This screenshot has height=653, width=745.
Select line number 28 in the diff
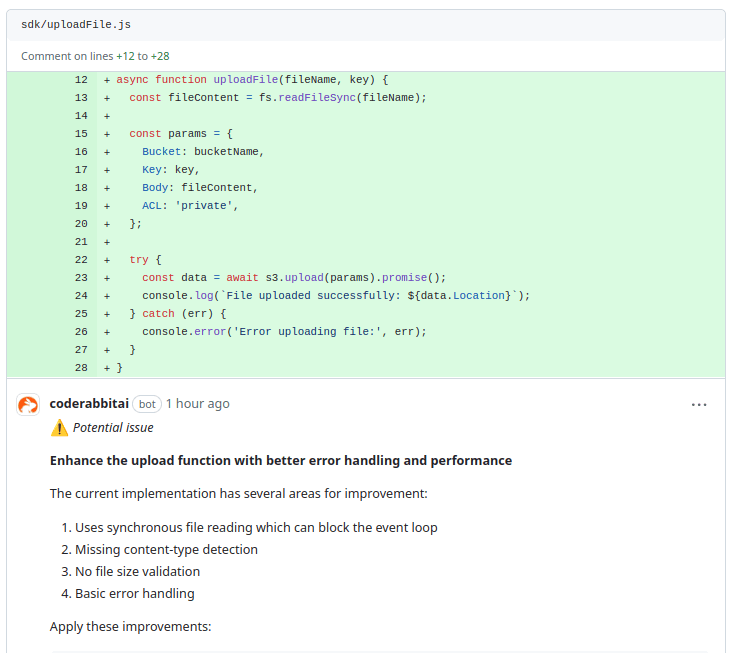tap(81, 368)
